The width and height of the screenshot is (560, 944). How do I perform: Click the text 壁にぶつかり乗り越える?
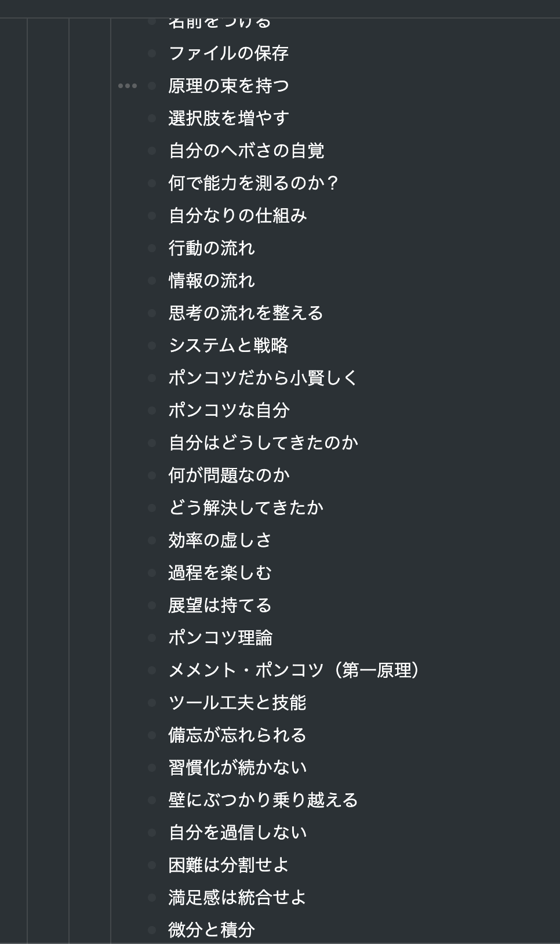coord(263,800)
